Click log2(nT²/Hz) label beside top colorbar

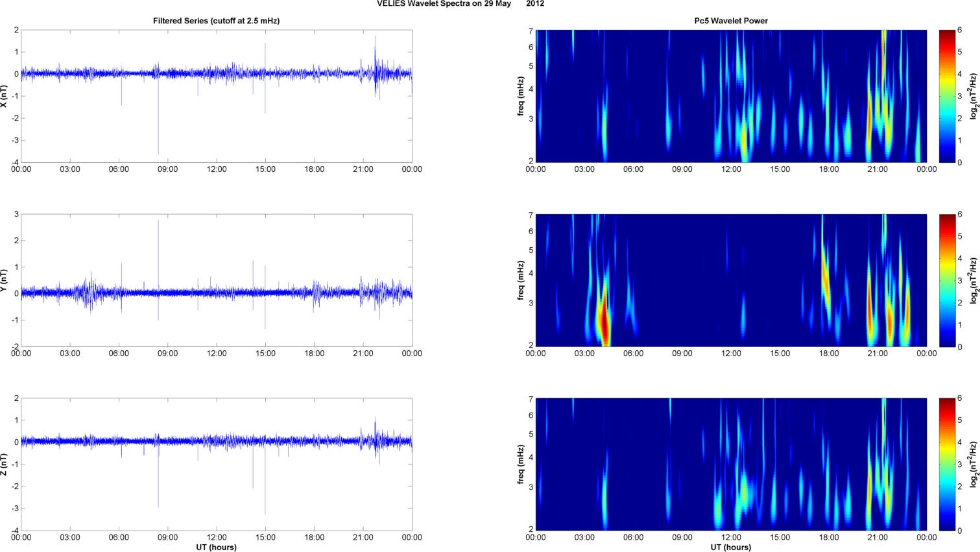(x=974, y=96)
